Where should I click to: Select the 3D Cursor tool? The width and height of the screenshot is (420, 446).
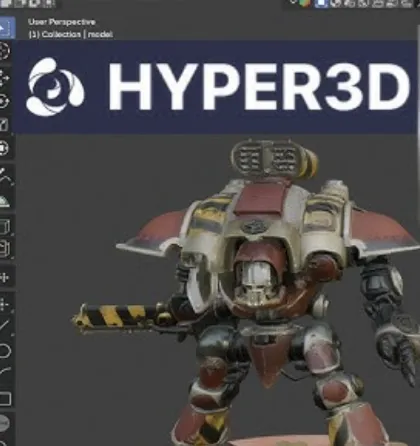(4, 51)
